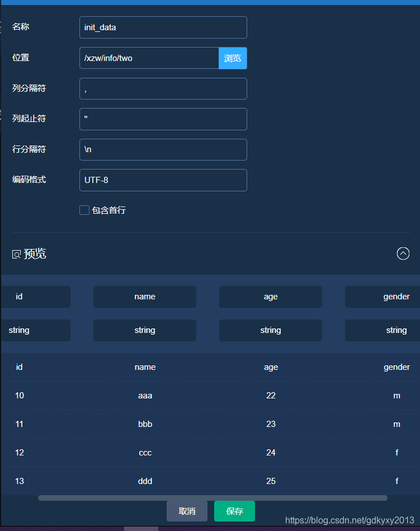420x531 pixels.
Task: Collapse the 预览 section with the chevron icon
Action: pos(403,253)
